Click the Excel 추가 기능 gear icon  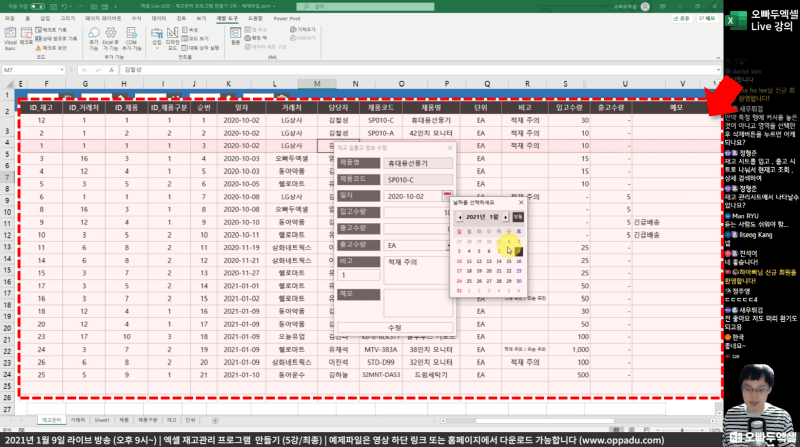[x=111, y=41]
